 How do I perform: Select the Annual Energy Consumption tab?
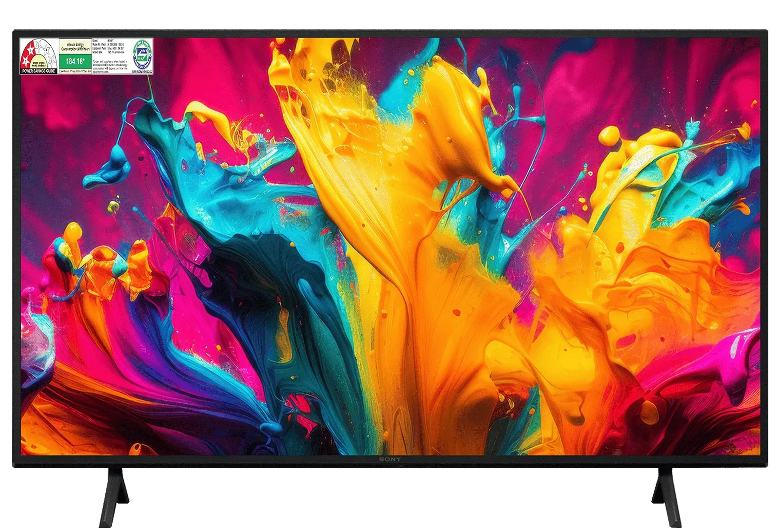pos(76,46)
